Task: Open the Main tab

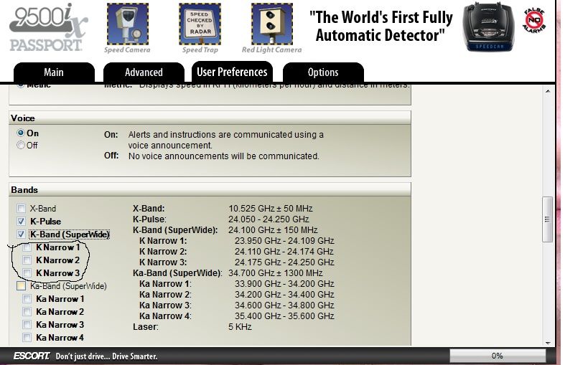Action: click(54, 72)
